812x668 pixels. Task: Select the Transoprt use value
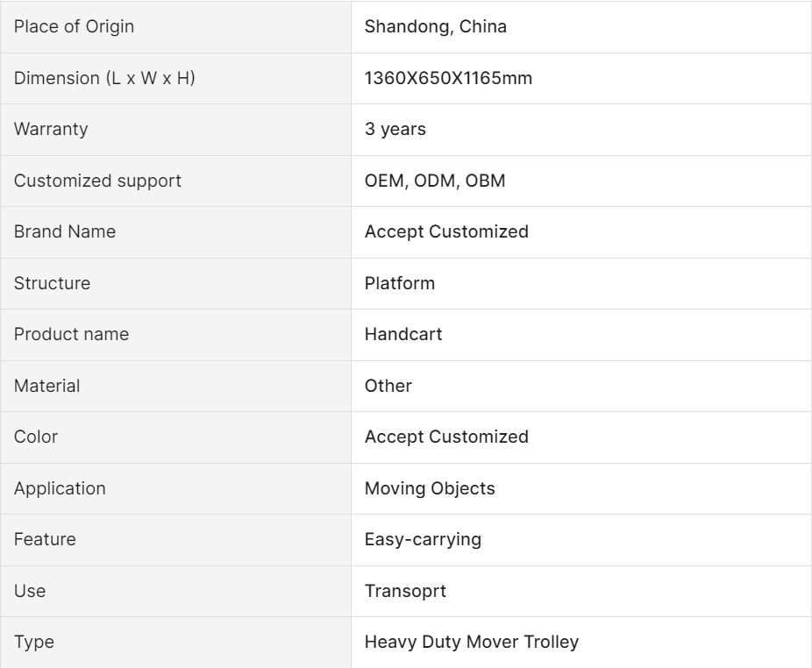pos(405,591)
